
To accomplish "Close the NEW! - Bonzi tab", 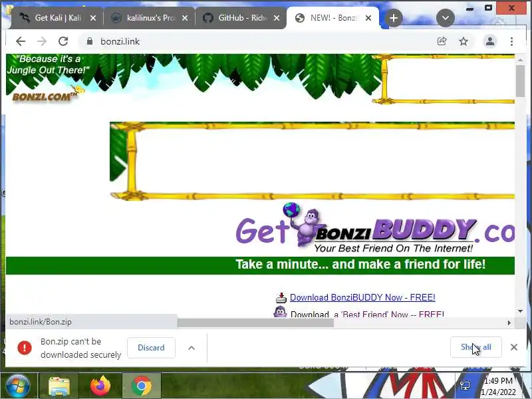I will [x=368, y=18].
